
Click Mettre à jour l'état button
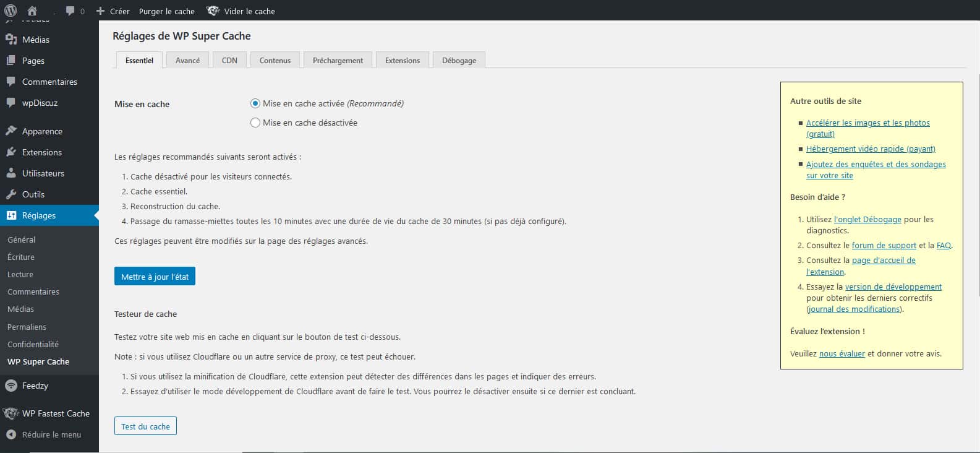pos(155,276)
